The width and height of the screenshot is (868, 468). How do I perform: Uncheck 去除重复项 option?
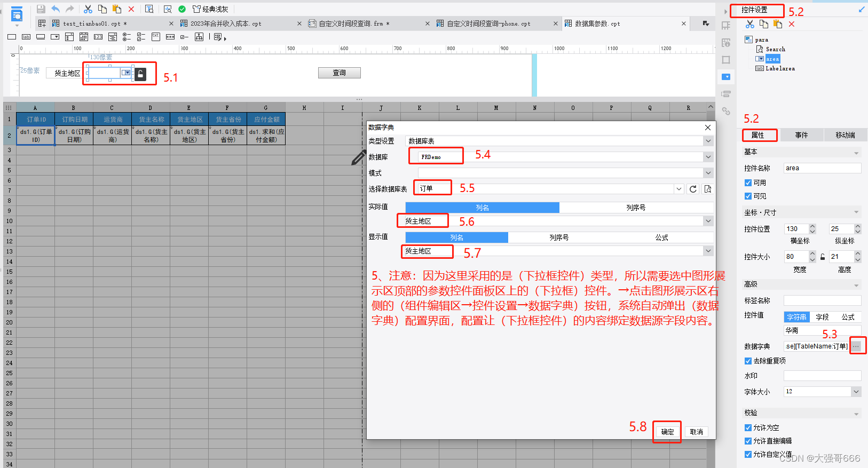click(x=748, y=361)
